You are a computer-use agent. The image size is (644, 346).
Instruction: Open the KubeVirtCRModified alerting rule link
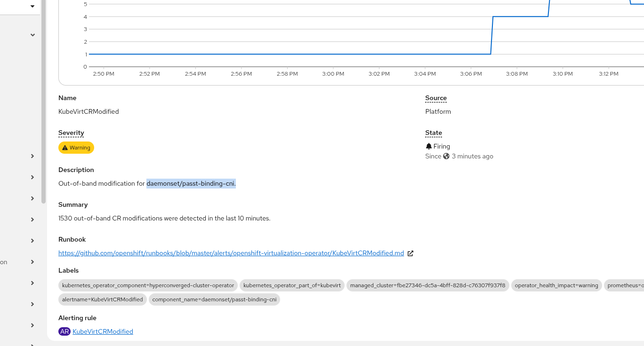pyautogui.click(x=103, y=331)
